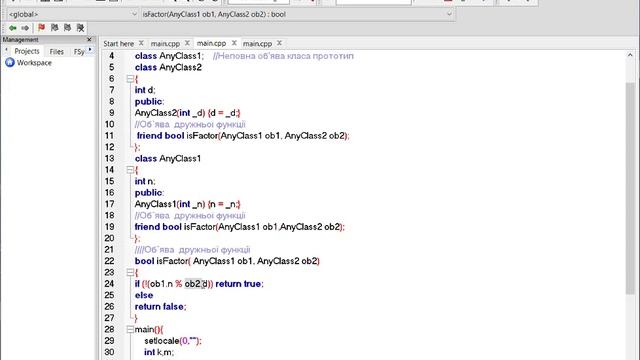Screen dimensions: 640x360
Task: Switch to the first main.cpp tab
Action: click(165, 43)
